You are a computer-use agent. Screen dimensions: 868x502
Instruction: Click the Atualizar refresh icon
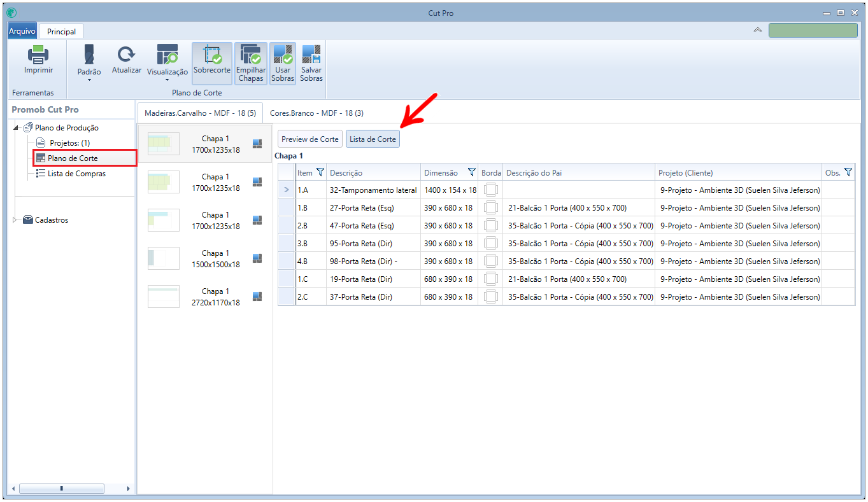coord(127,55)
